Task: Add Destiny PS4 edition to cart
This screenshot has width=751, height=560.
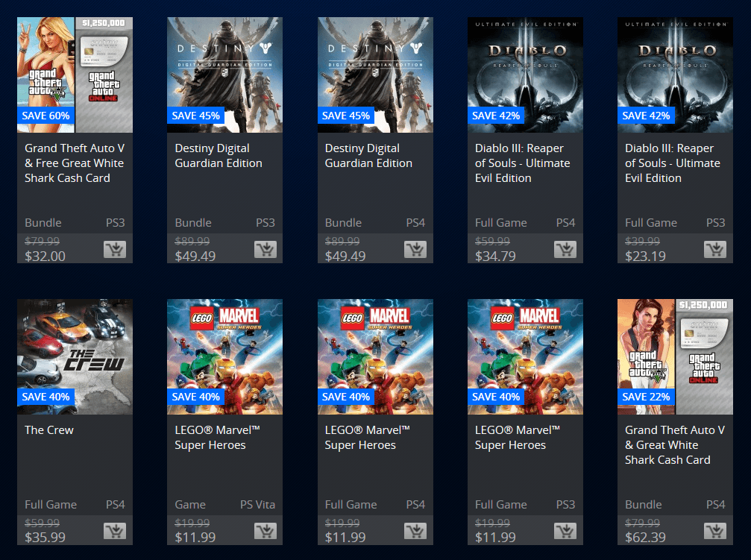Action: pyautogui.click(x=415, y=249)
